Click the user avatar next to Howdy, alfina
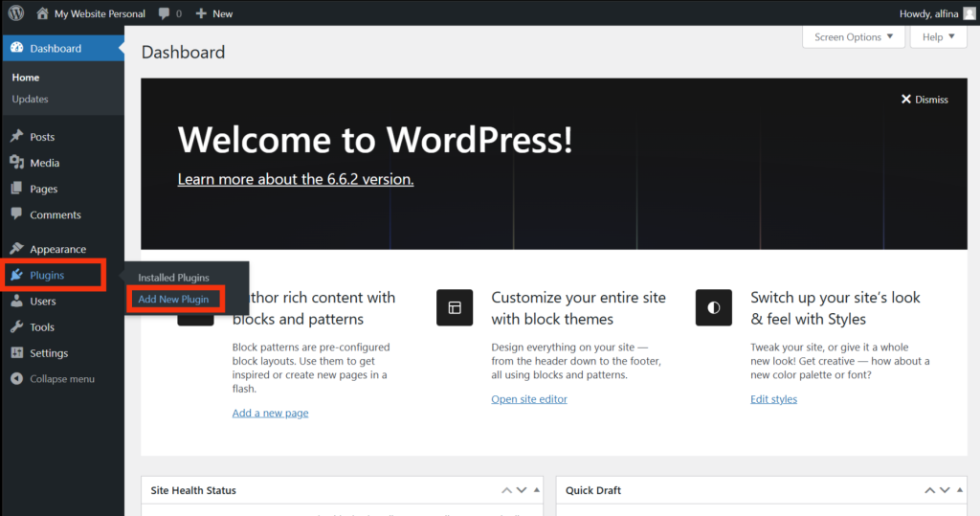The width and height of the screenshot is (980, 516). pyautogui.click(x=969, y=13)
